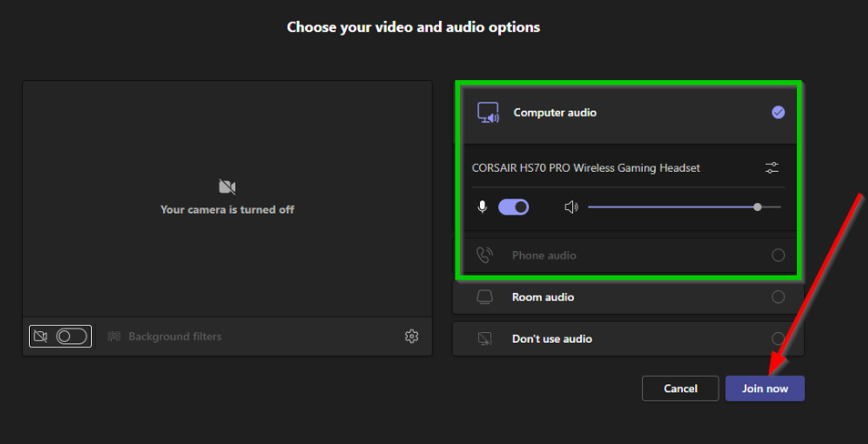
Task: Open camera settings gear icon
Action: (412, 337)
